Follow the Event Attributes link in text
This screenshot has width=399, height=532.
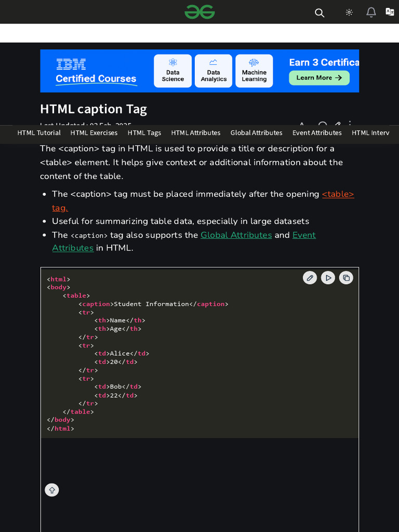(x=304, y=235)
